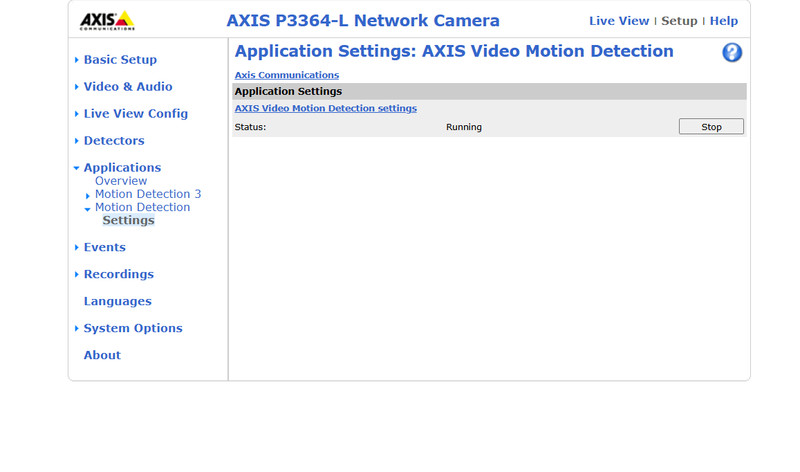Expand the Video & Audio arrow
This screenshot has height=472, width=800.
point(77,87)
